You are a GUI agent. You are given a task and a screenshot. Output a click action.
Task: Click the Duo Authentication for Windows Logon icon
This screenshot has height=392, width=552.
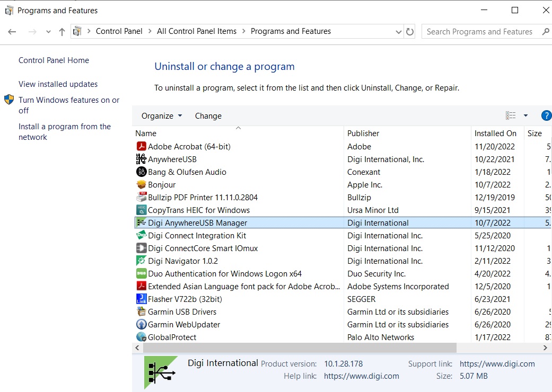pos(141,273)
